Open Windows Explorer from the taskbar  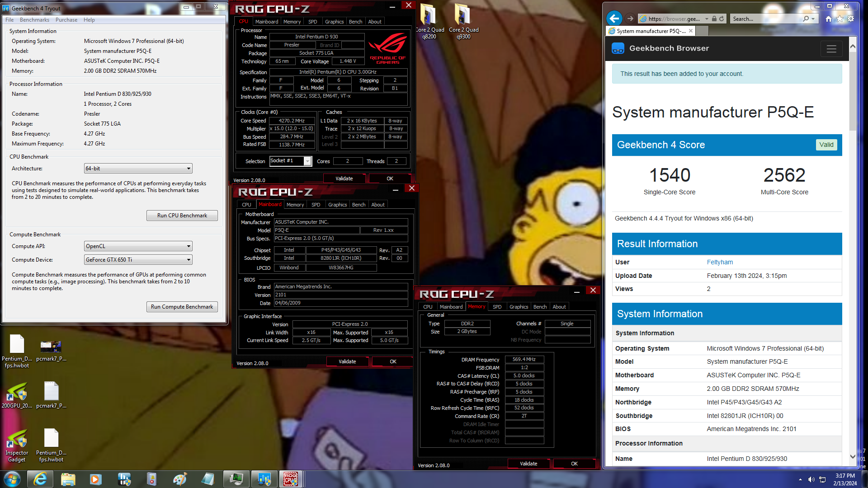tap(68, 479)
